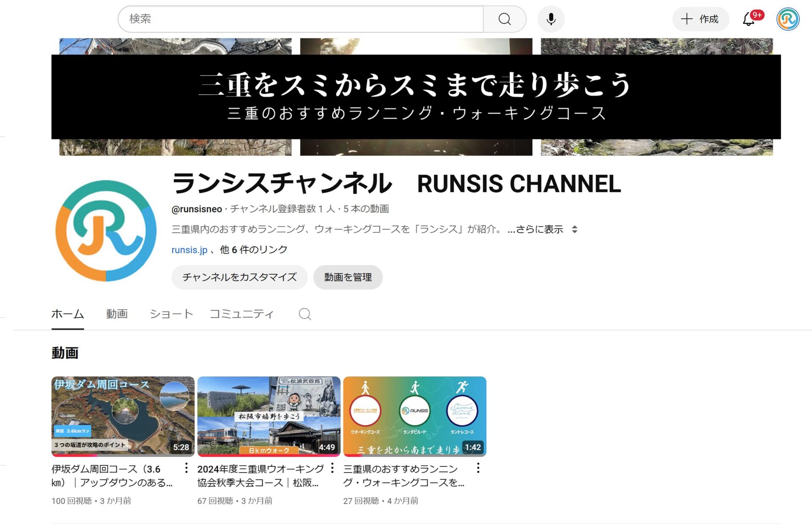
Task: Click the 動画 section heading
Action: click(x=65, y=353)
